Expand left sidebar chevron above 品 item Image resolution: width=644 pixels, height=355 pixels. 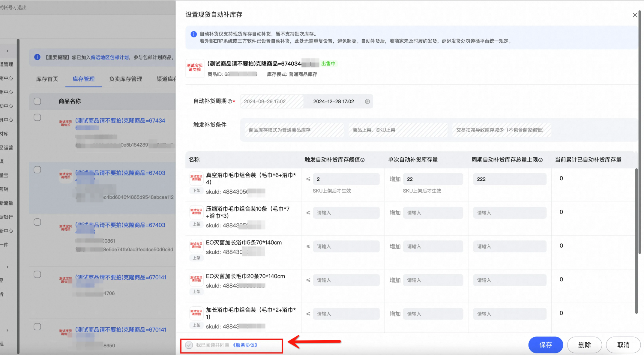[7, 267]
